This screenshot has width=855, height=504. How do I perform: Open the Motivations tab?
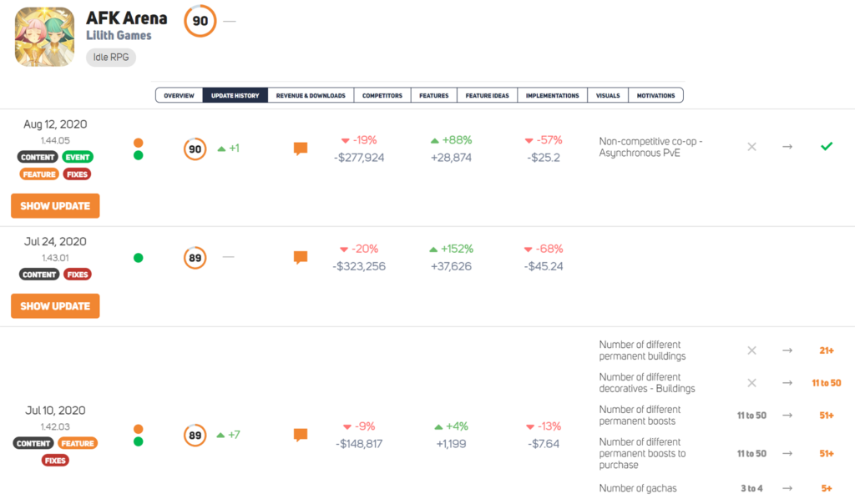coord(655,96)
